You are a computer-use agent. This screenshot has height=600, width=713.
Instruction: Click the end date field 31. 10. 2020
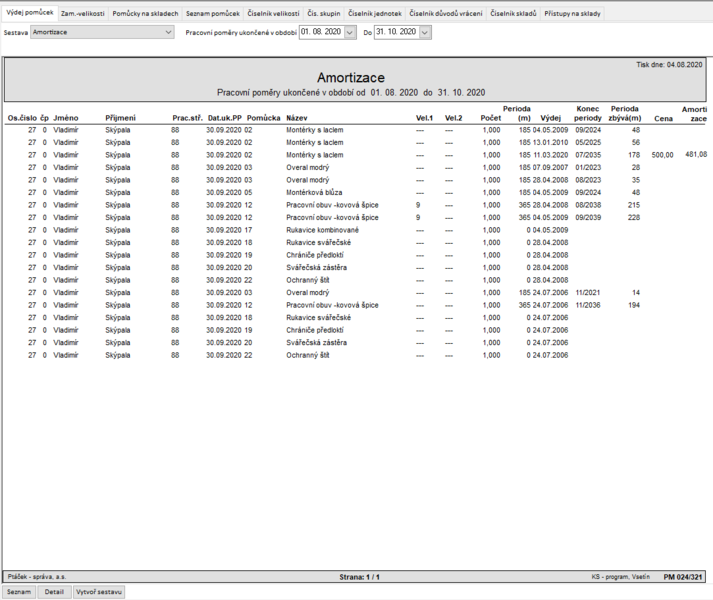click(x=397, y=32)
